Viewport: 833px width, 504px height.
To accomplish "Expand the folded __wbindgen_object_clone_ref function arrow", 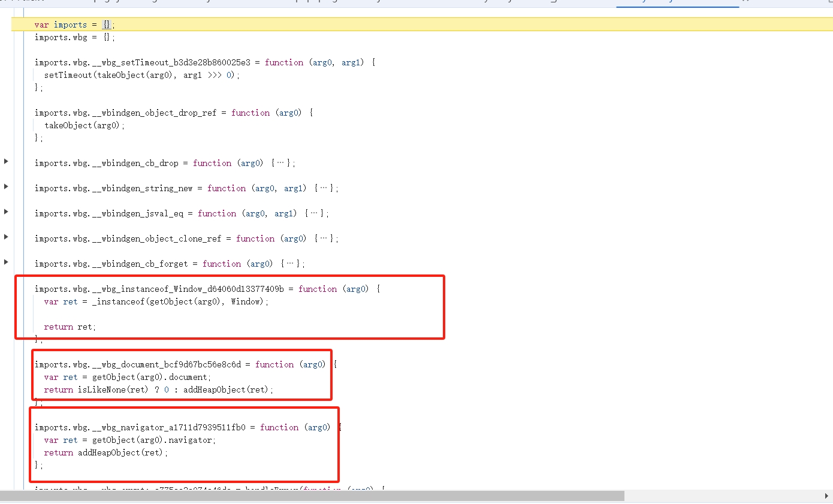I will (6, 237).
